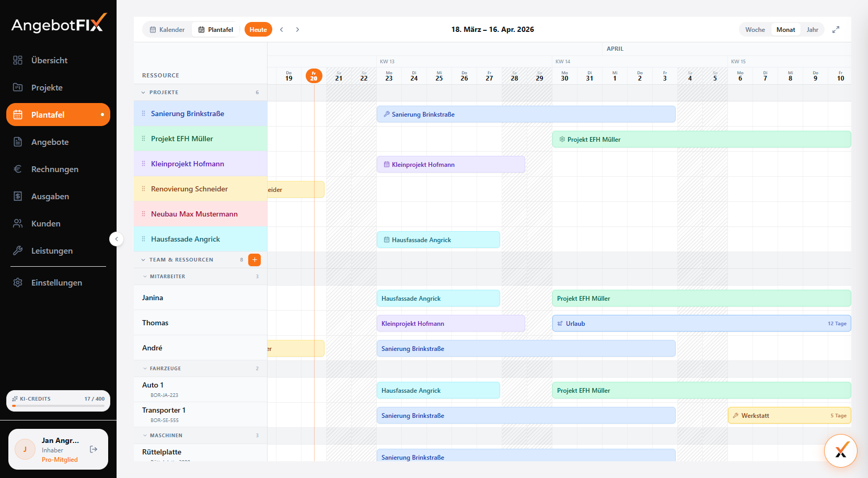Switch to Kalender view
868x478 pixels.
coord(167,30)
